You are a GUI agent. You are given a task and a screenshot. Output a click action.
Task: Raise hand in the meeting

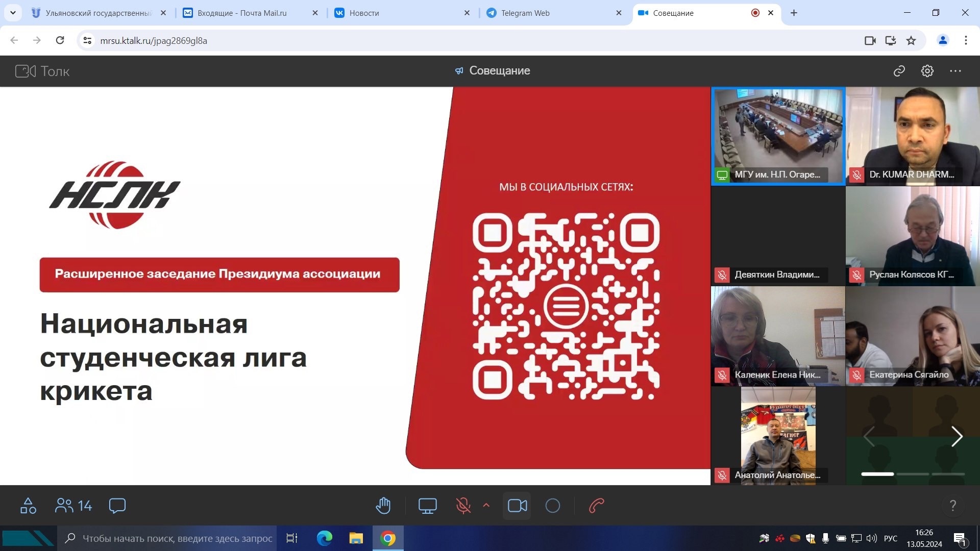click(383, 506)
